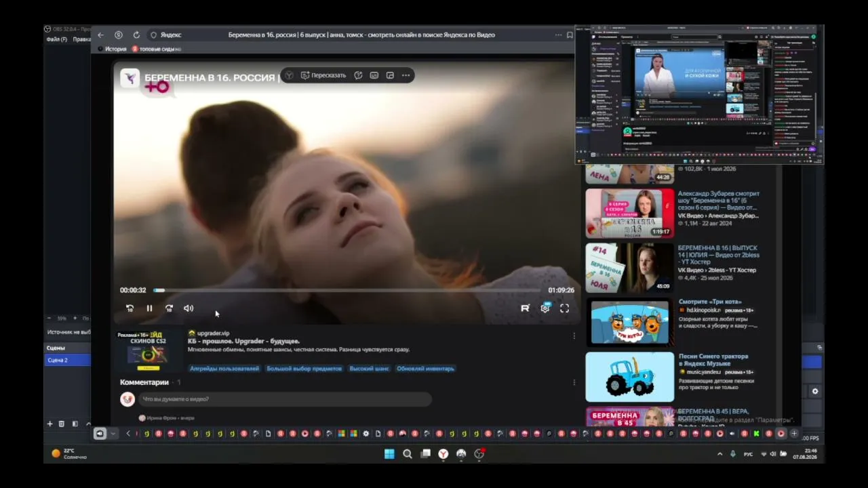The image size is (868, 488).
Task: Open Yandex Browser from the taskbar
Action: [x=443, y=454]
